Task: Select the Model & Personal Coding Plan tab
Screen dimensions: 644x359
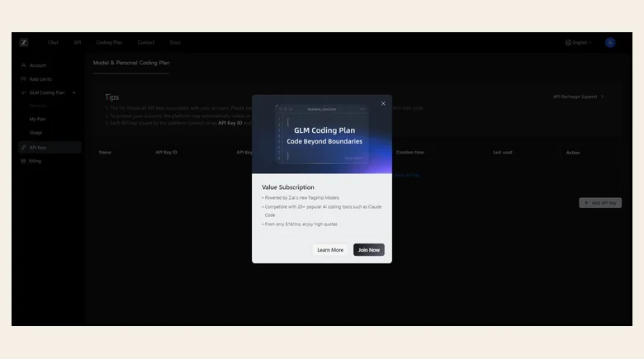Action: pyautogui.click(x=131, y=63)
